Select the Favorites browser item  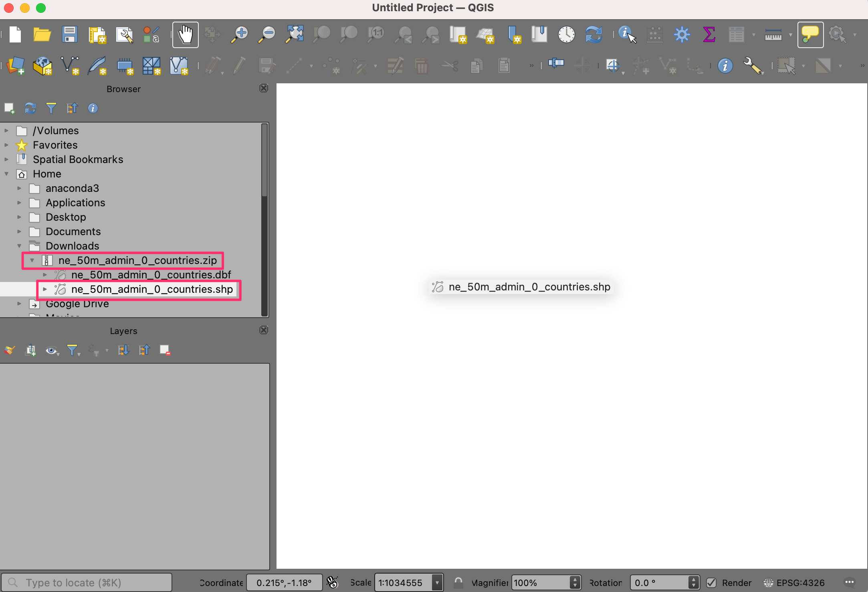55,145
